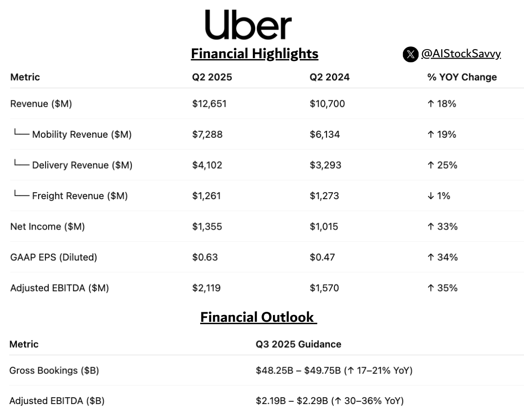Image resolution: width=524 pixels, height=420 pixels.
Task: Click the tree branch before Mobility Revenue
Action: [21, 132]
